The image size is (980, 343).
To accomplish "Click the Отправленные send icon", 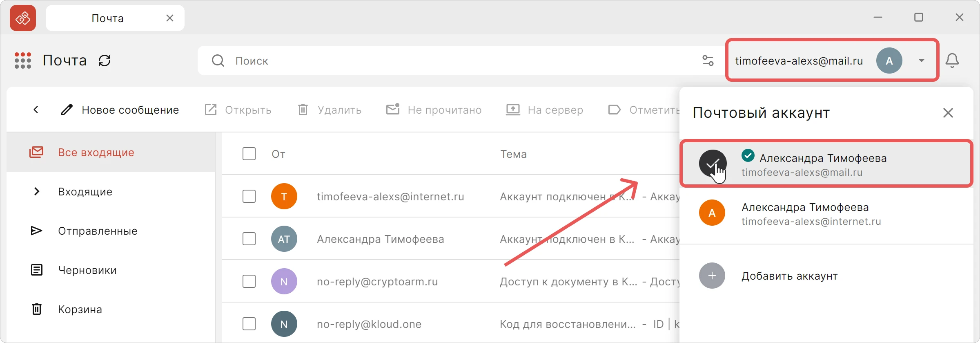I will pyautogui.click(x=37, y=231).
